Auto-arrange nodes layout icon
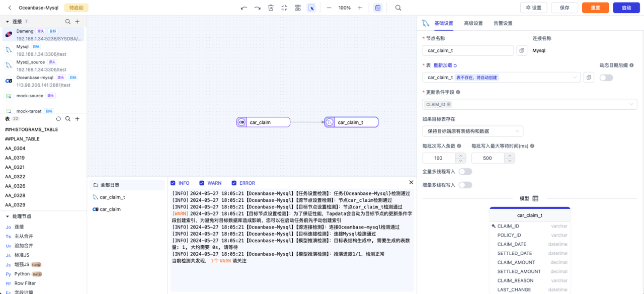The image size is (644, 294). (298, 8)
